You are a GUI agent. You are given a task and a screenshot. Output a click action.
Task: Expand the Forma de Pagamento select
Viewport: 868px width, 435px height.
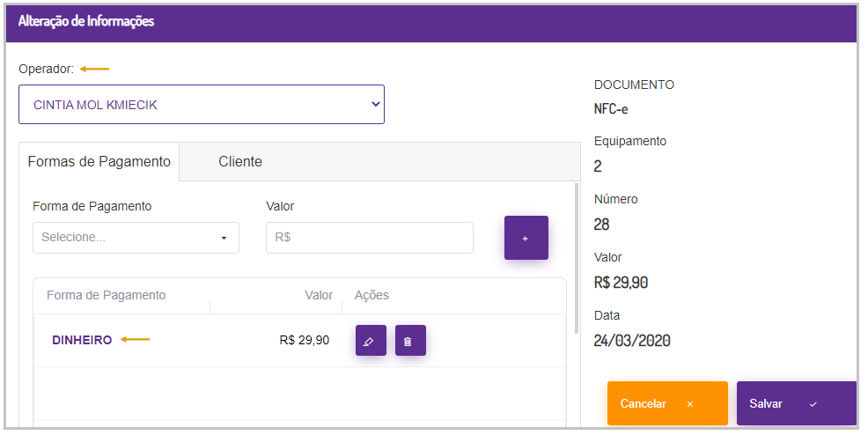(x=136, y=238)
